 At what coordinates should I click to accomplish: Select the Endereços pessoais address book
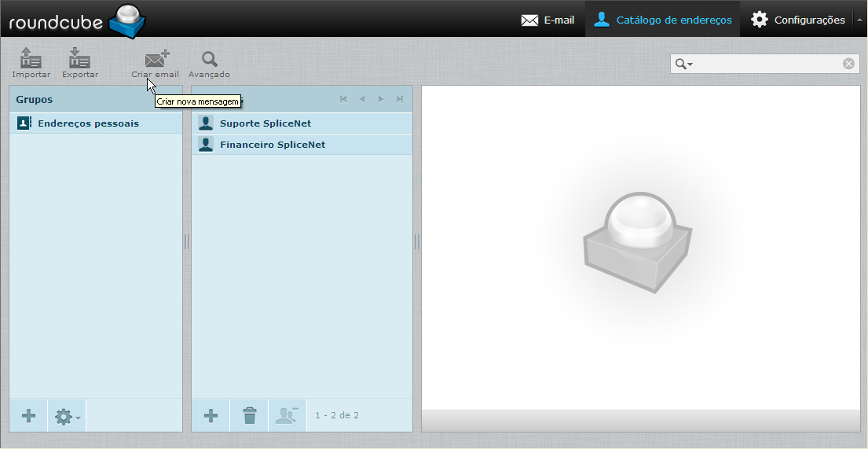coord(96,123)
